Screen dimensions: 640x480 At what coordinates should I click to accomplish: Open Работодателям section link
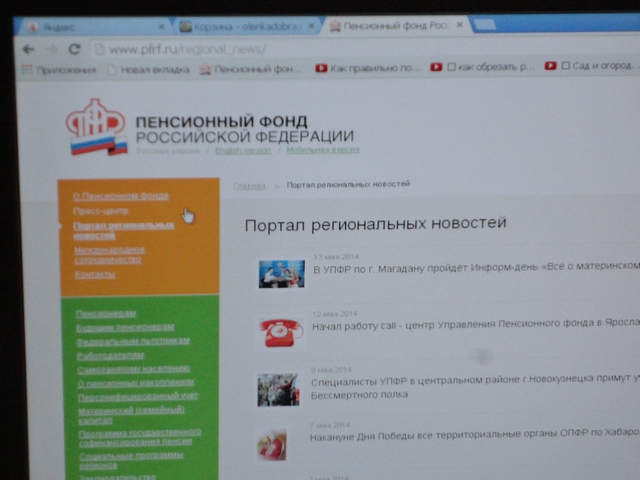[x=110, y=356]
